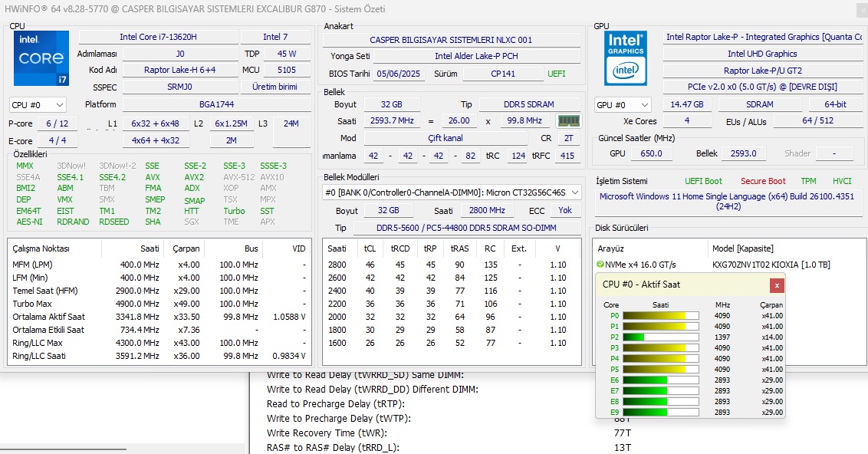Click the Secure Boot label
868x454 pixels.
coord(763,181)
